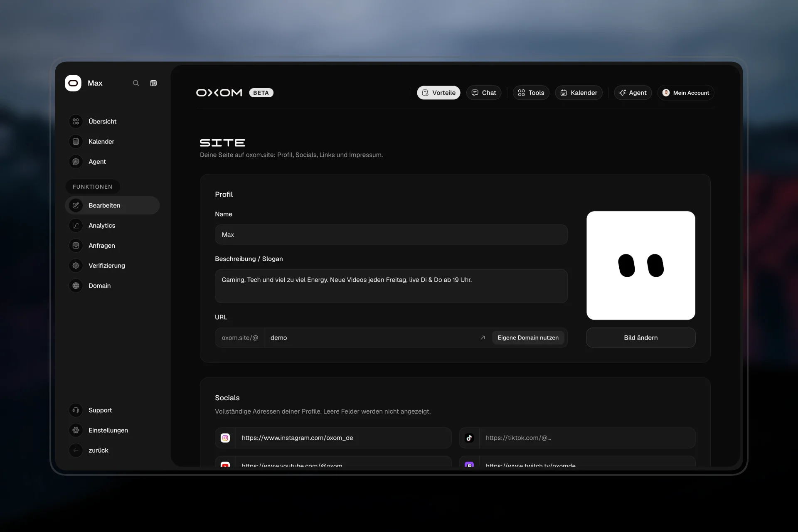Open Übersicht in the sidebar

point(112,121)
